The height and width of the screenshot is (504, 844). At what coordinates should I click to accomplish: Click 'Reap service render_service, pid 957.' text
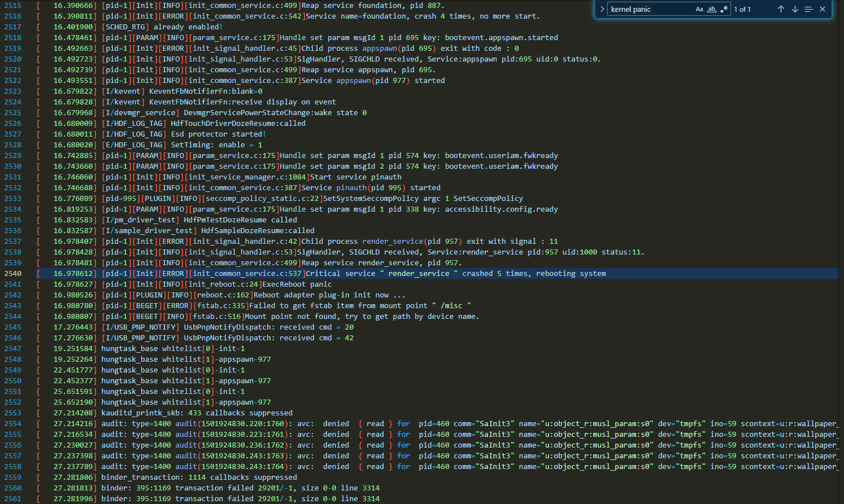point(381,262)
